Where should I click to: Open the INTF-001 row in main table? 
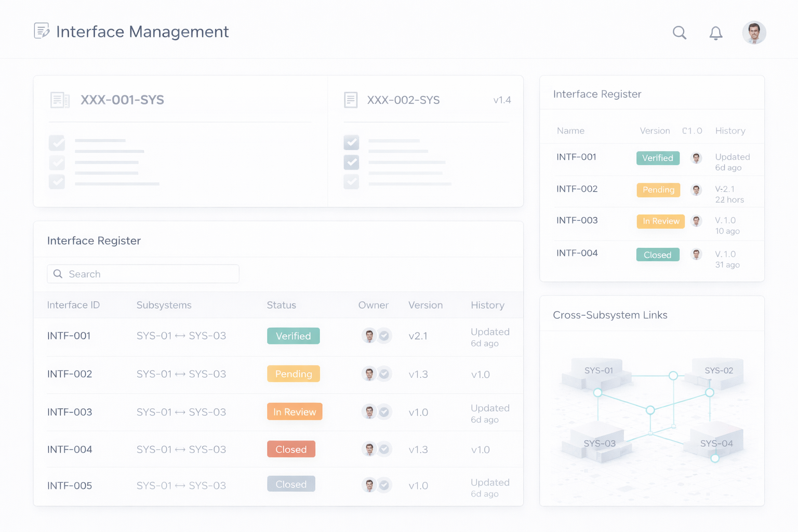pos(278,337)
